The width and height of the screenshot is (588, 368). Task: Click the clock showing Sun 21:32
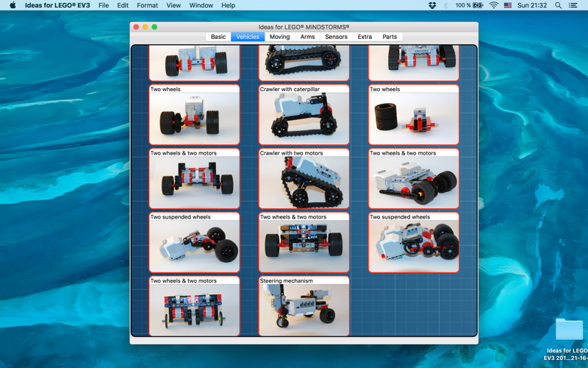point(531,5)
